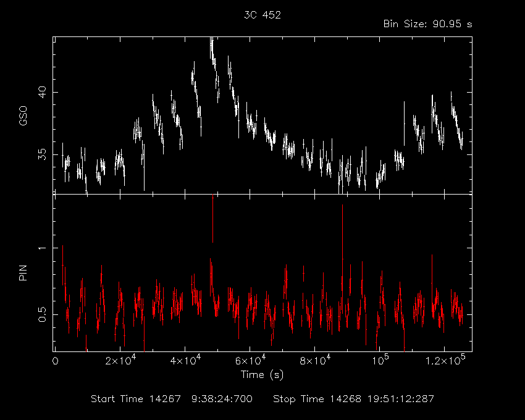This screenshot has height=420, width=525.
Task: Click the "PIN" y-axis label
Action: (x=23, y=272)
